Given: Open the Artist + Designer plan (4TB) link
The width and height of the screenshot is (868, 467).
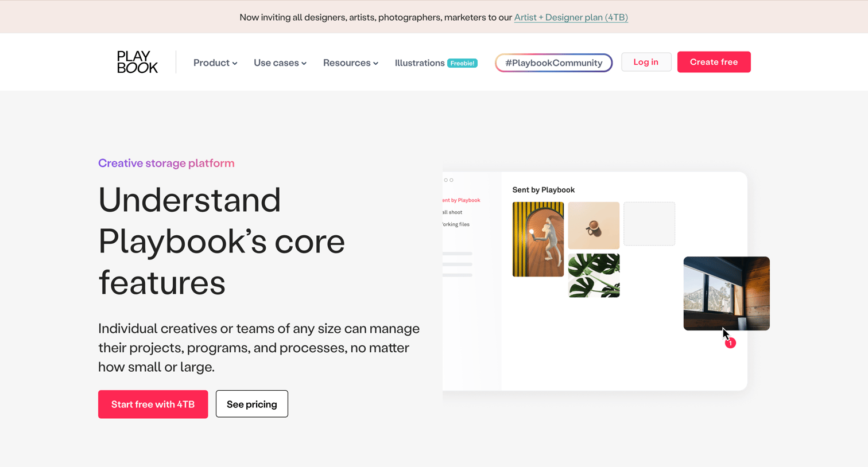Looking at the screenshot, I should (x=571, y=17).
